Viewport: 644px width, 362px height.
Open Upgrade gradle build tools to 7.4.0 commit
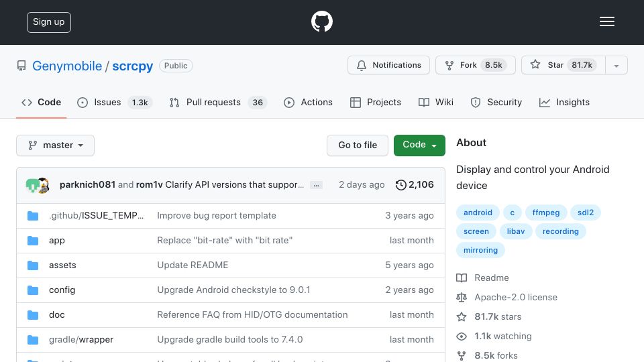(230, 339)
